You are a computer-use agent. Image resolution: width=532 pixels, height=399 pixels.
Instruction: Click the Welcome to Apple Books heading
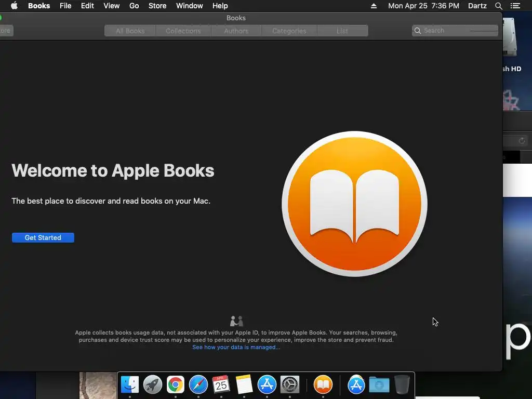click(x=113, y=170)
